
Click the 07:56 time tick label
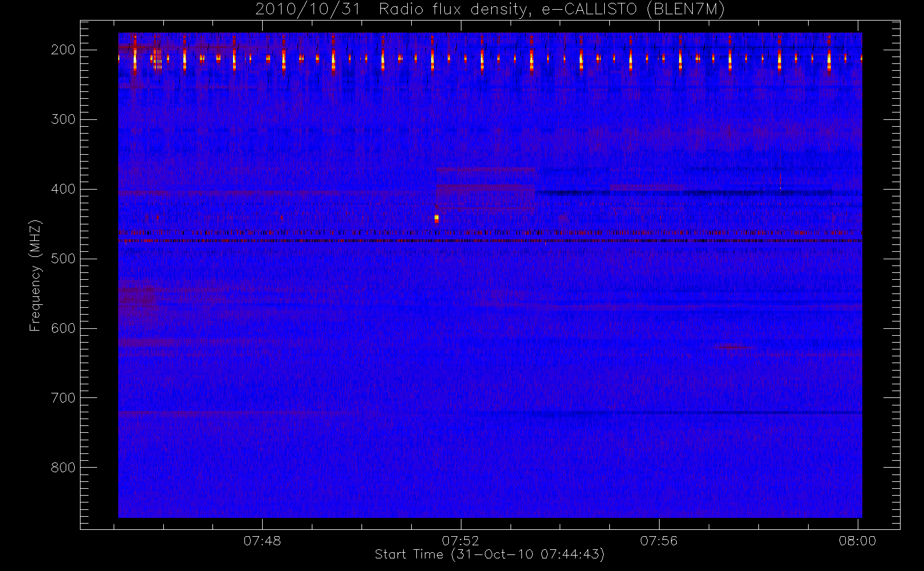[658, 541]
